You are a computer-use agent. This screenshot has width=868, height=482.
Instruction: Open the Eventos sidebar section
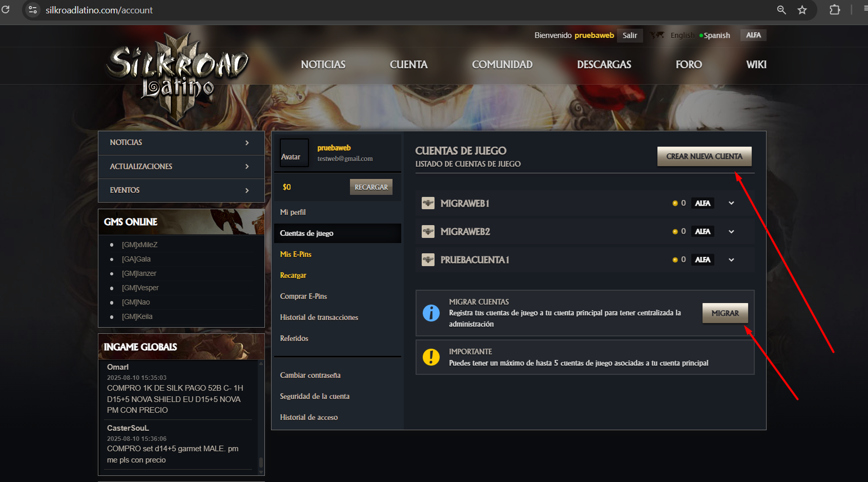pos(181,190)
